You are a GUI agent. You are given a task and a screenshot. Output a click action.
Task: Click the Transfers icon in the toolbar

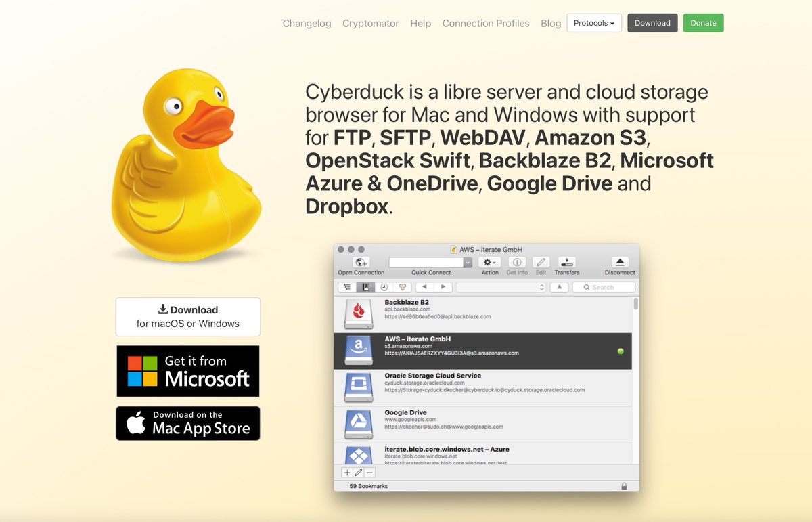(567, 263)
